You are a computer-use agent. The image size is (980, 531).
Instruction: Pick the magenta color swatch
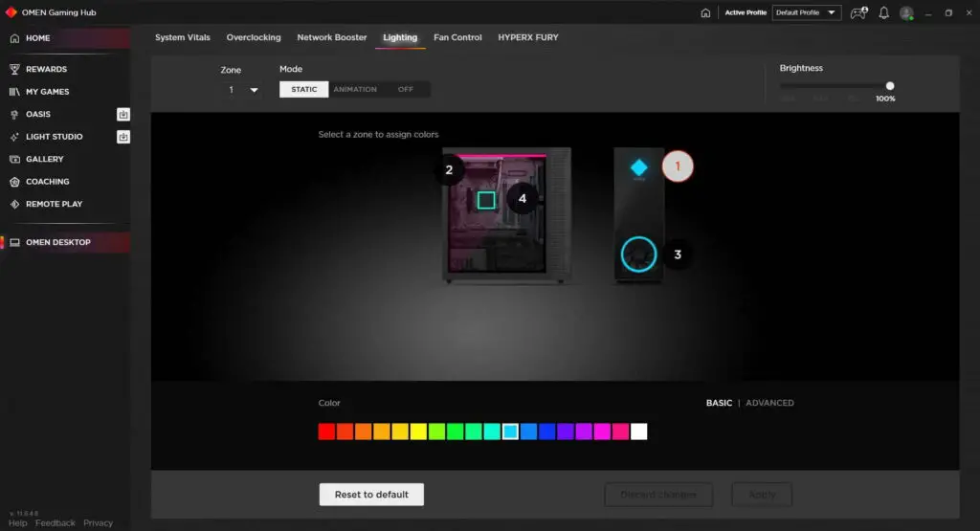[602, 431]
